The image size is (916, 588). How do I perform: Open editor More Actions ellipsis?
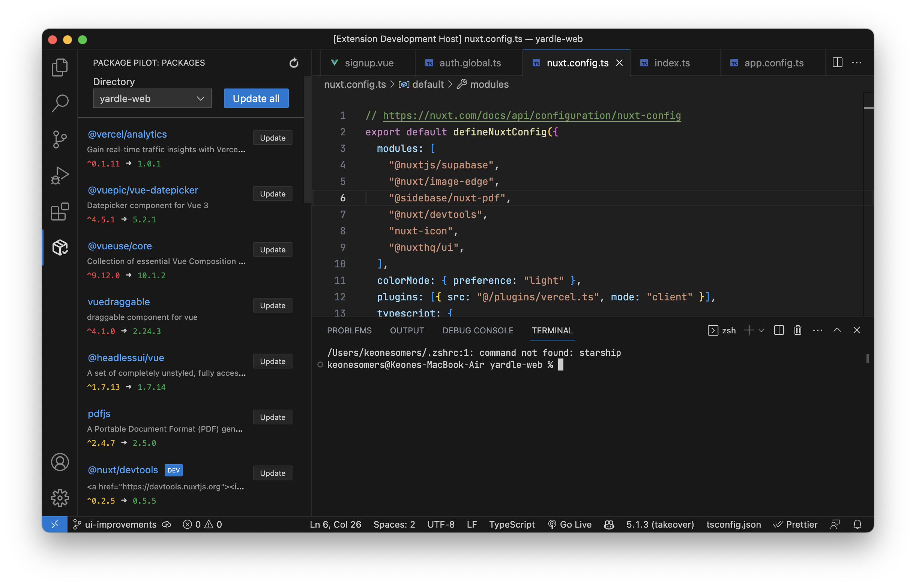856,62
